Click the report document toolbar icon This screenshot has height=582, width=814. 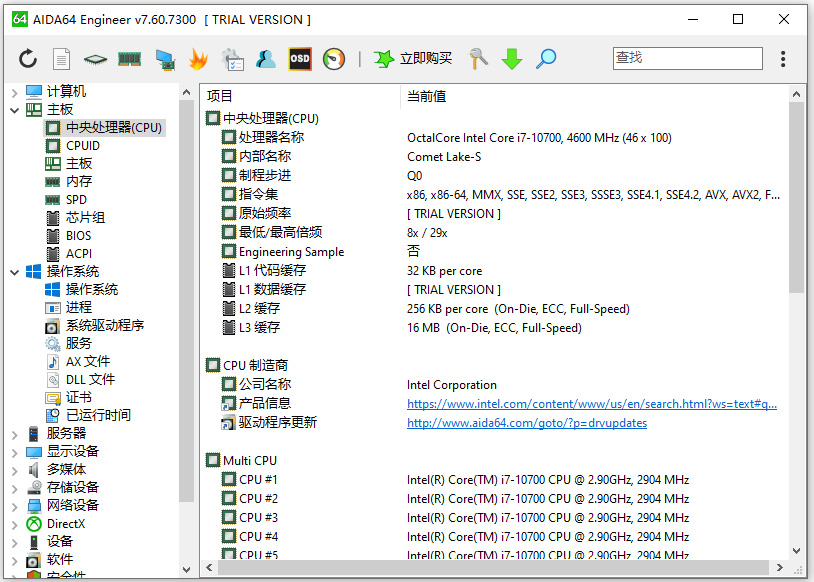pyautogui.click(x=61, y=58)
